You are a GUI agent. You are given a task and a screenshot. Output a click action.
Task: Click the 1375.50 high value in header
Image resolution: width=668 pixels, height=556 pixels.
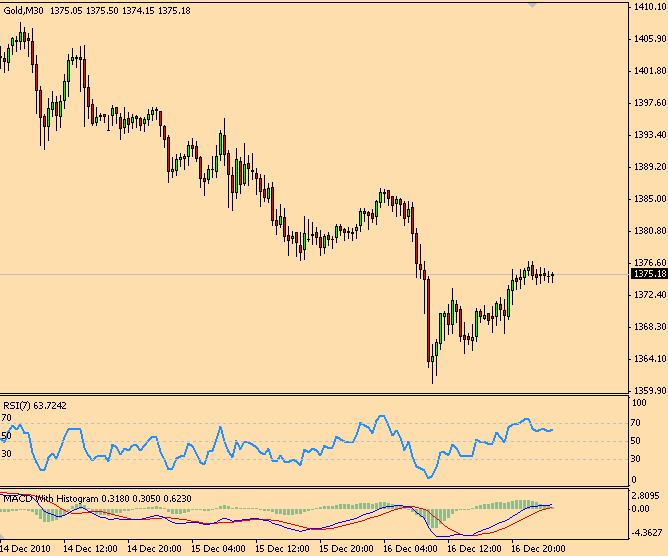tap(102, 11)
